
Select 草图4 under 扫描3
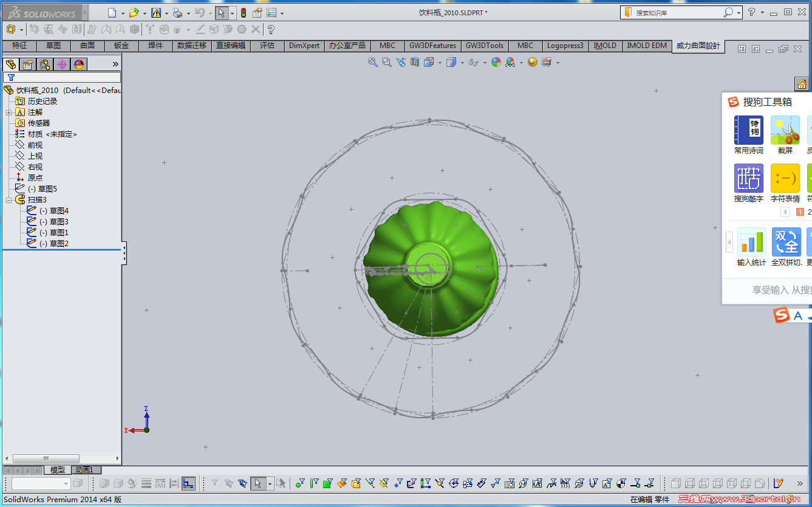[x=54, y=211]
